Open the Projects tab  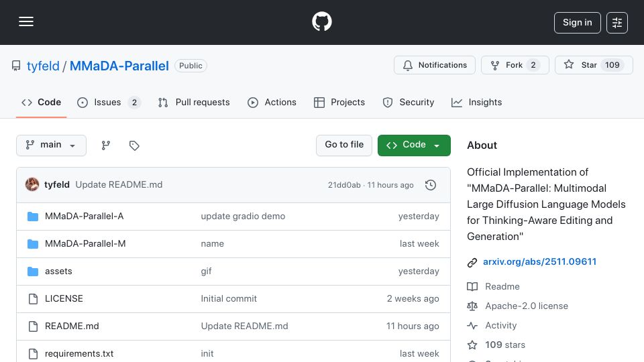tap(339, 102)
